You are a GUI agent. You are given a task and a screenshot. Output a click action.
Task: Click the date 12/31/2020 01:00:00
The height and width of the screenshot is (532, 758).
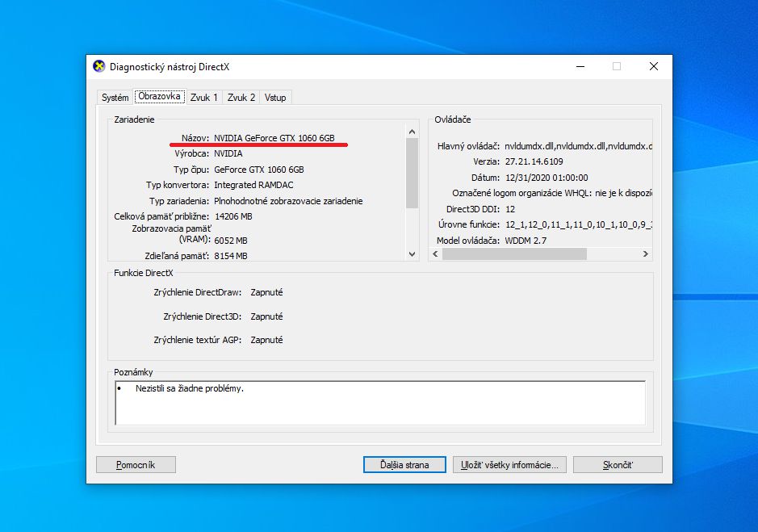[x=547, y=178]
